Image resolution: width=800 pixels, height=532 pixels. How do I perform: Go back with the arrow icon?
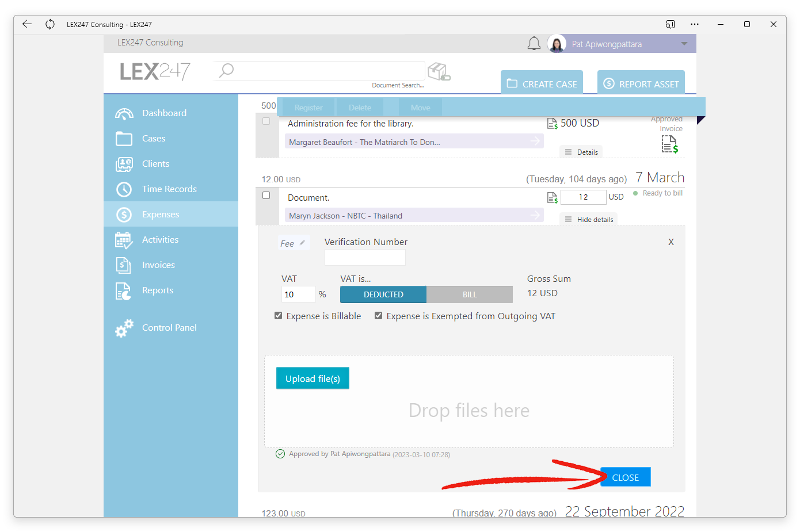(26, 24)
